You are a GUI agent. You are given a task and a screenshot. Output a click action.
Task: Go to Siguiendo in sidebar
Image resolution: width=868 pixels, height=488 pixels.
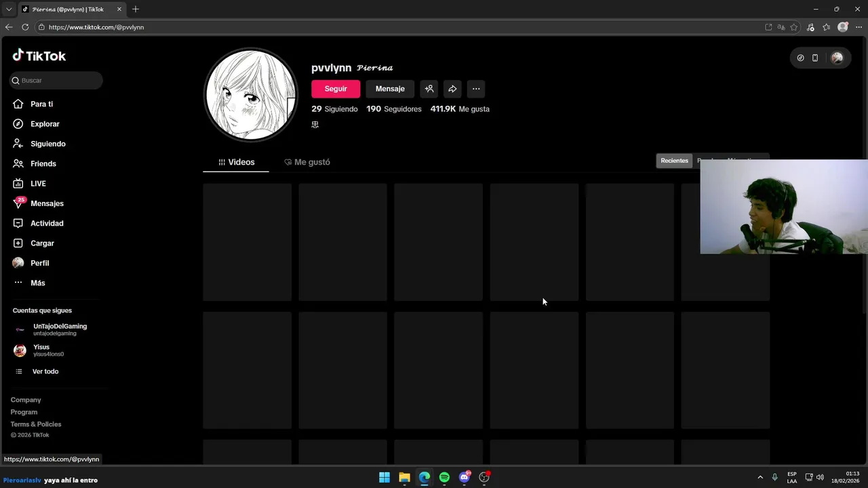pyautogui.click(x=47, y=144)
